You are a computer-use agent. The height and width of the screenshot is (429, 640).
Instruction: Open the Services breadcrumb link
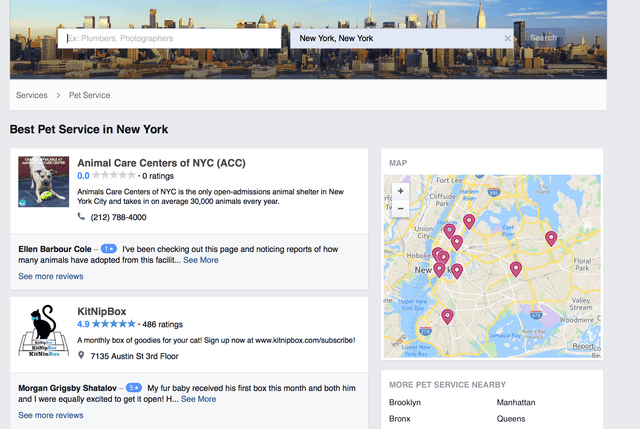click(x=31, y=95)
